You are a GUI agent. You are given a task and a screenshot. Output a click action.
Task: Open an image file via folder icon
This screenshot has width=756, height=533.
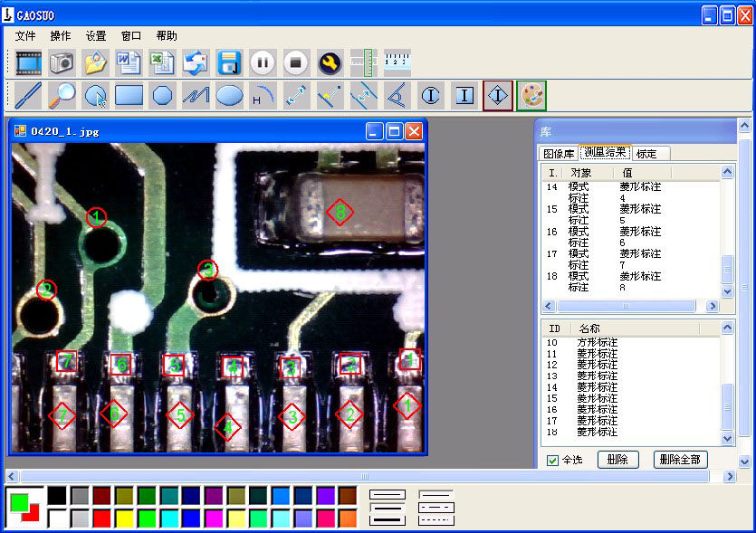pyautogui.click(x=95, y=62)
